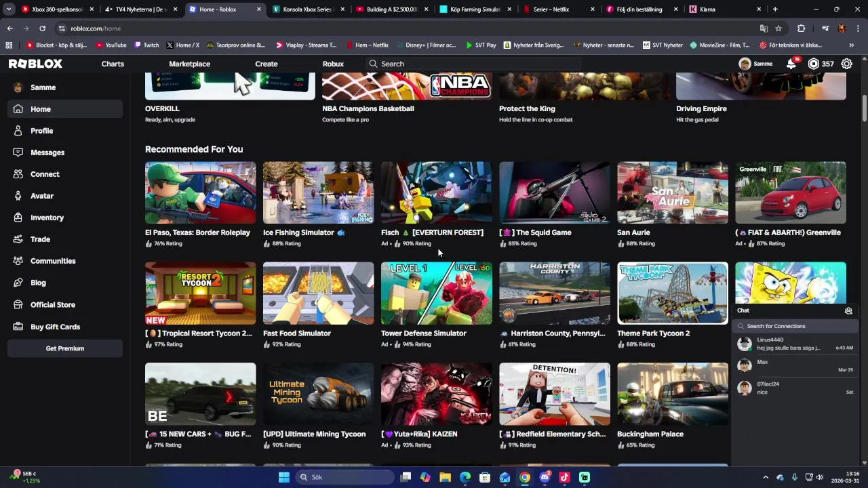Click in Roblox Search field
The image size is (868, 488).
tap(475, 64)
